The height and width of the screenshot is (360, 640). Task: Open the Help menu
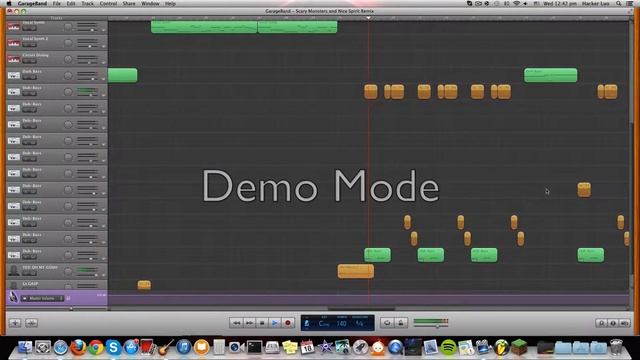170,3
